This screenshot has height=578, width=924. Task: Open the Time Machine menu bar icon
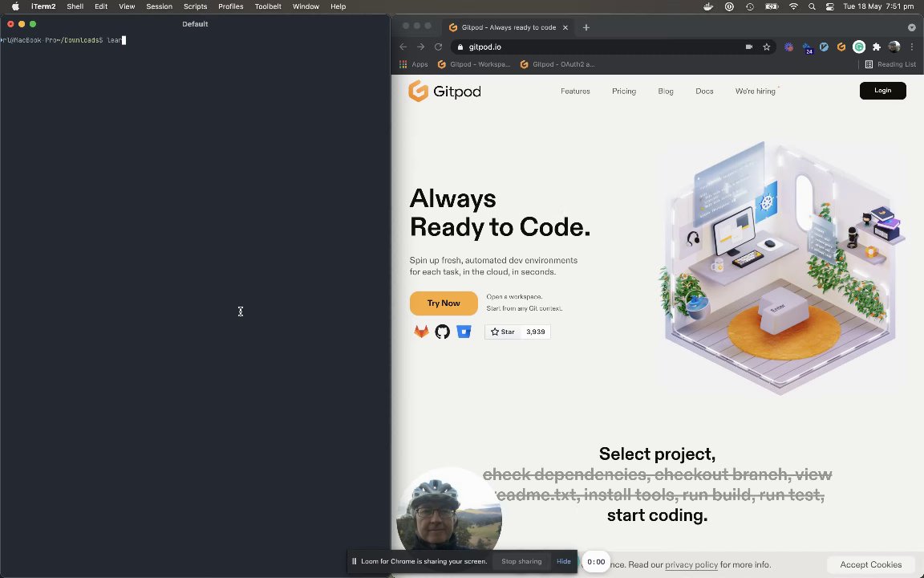click(x=750, y=6)
